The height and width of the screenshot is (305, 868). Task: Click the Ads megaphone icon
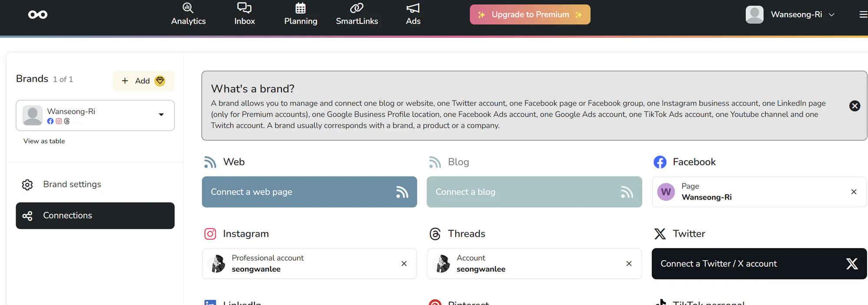pyautogui.click(x=413, y=8)
